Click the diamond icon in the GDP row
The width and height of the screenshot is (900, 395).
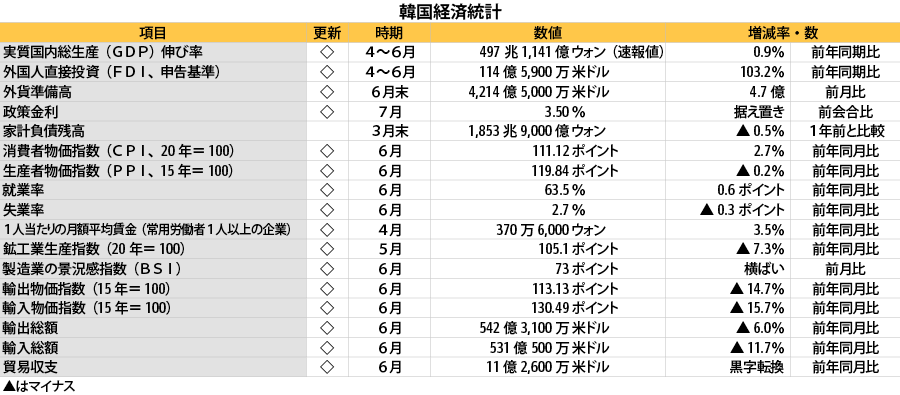(327, 53)
